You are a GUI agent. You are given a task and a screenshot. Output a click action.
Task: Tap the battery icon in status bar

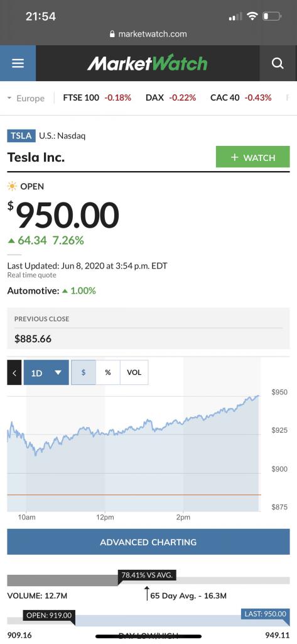(271, 16)
